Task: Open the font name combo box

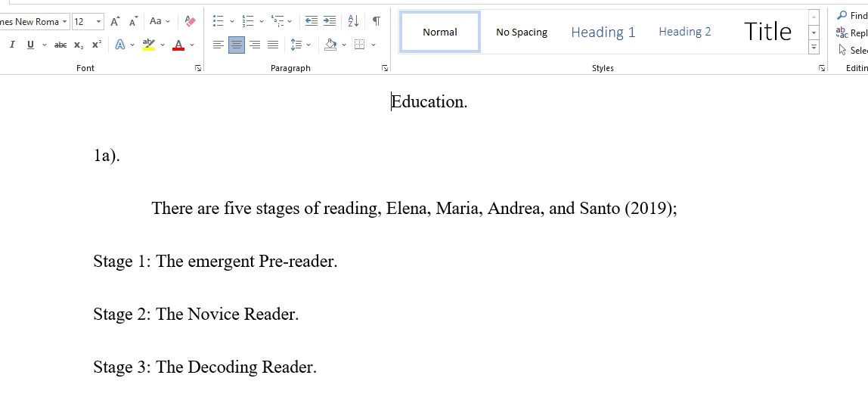Action: 34,22
